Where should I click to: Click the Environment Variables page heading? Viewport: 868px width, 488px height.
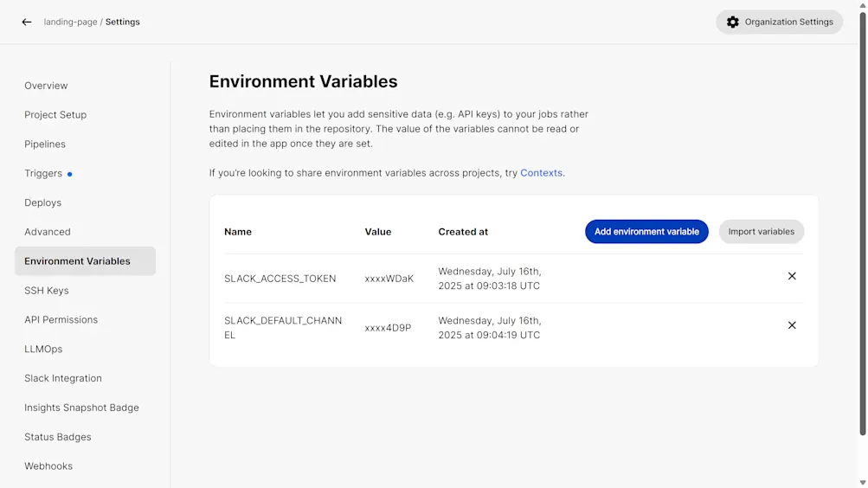[x=304, y=82]
